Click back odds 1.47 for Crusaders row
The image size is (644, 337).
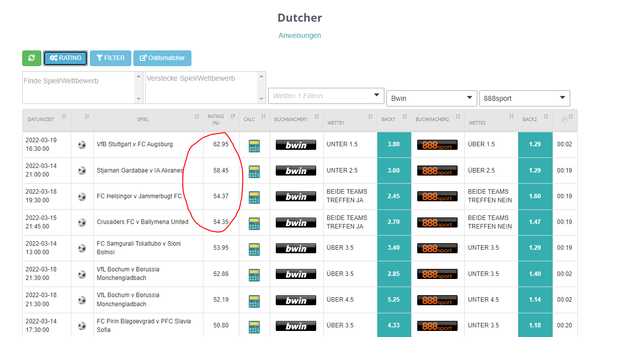point(535,222)
